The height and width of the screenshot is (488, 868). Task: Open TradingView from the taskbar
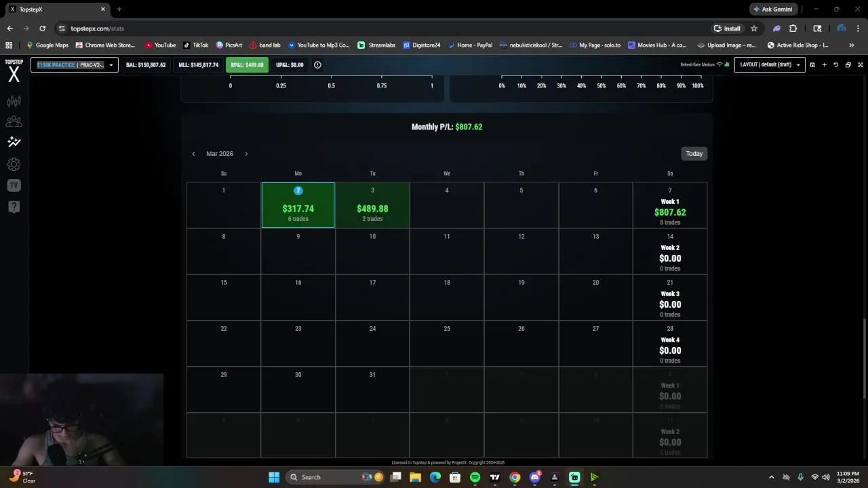pos(495,477)
